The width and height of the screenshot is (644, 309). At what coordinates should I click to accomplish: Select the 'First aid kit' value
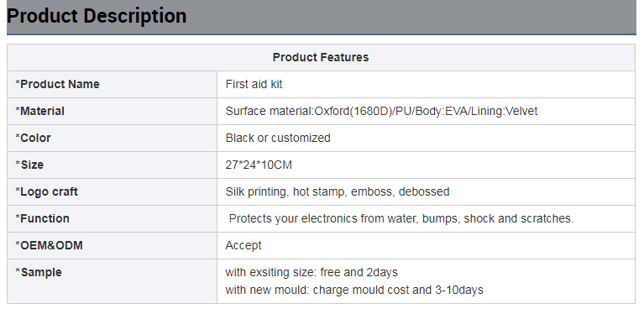pyautogui.click(x=254, y=84)
